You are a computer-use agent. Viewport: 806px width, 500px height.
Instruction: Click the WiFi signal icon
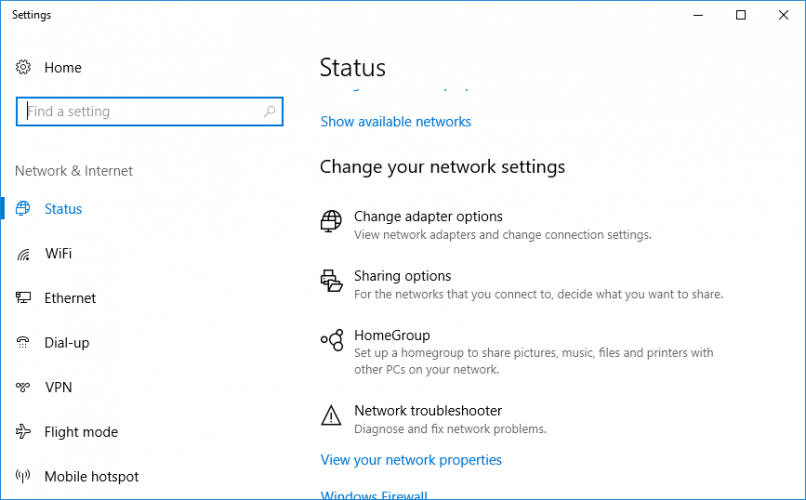[x=23, y=254]
